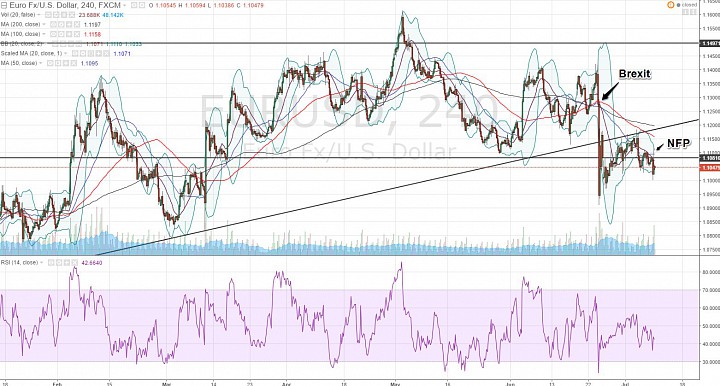The width and height of the screenshot is (720, 386).
Task: Click the orange circle icon beside closed status
Action: click(x=670, y=5)
